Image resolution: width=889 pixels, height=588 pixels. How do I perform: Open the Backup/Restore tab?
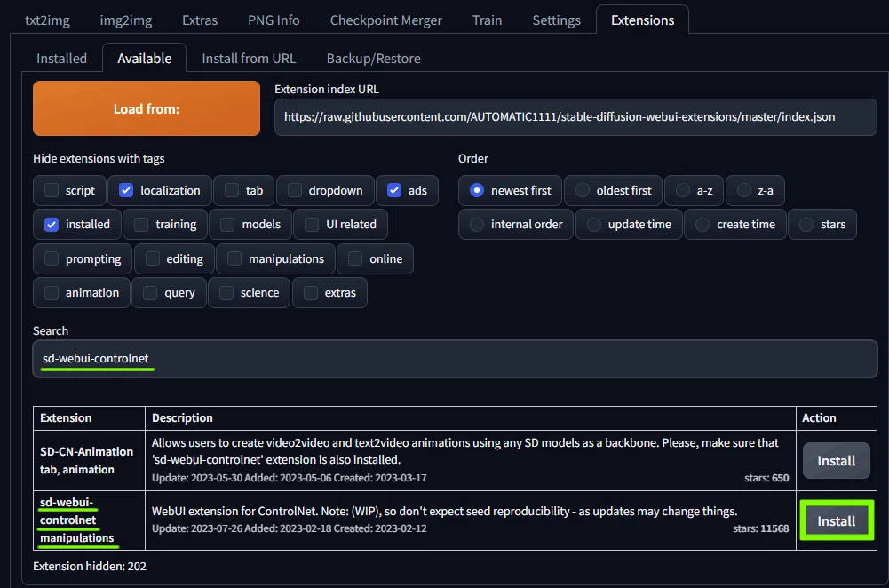click(x=374, y=59)
